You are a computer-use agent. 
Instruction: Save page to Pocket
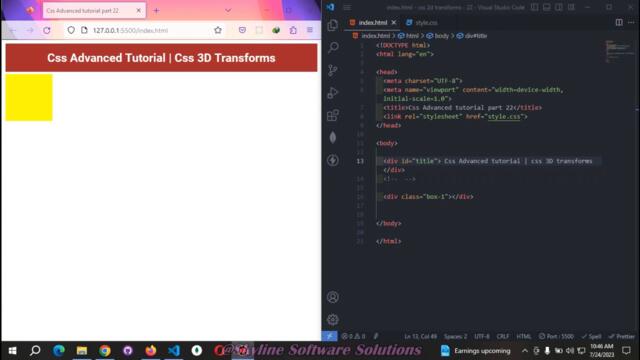tap(242, 30)
